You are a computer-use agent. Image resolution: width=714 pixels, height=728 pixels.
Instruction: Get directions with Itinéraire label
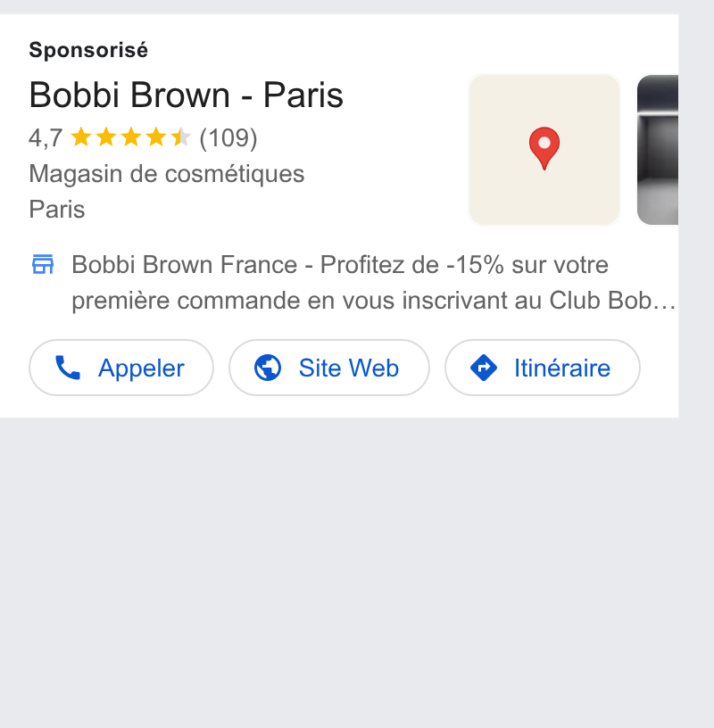click(562, 368)
